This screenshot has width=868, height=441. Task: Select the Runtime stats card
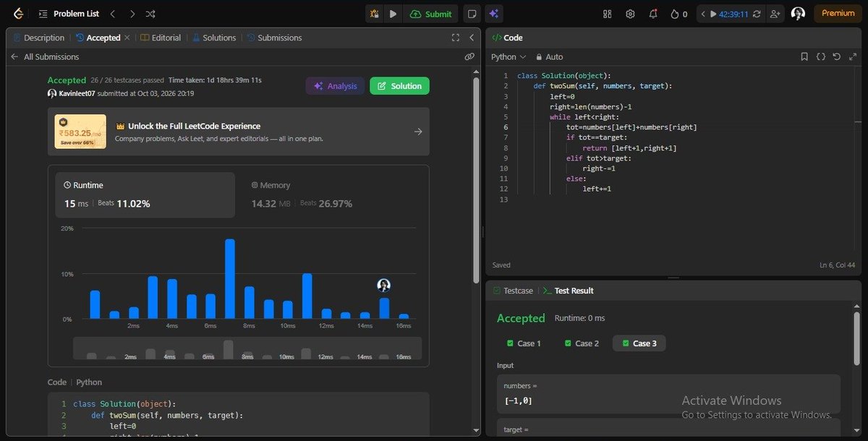tap(145, 195)
